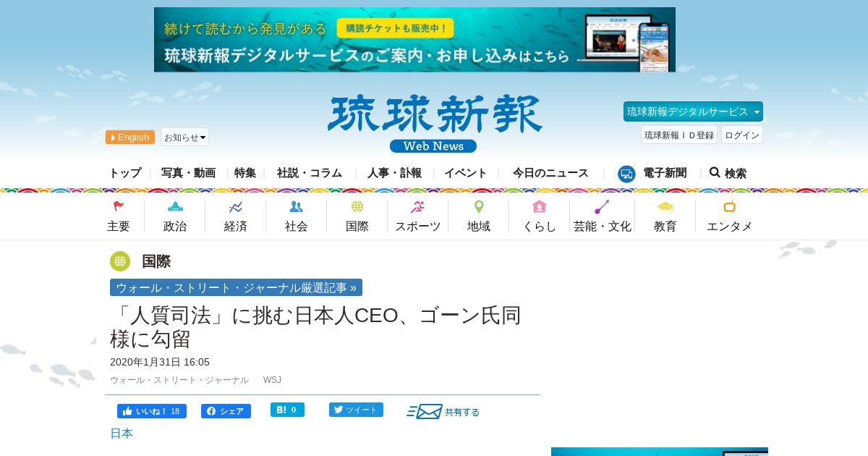
Task: Click the search magnifier icon
Action: click(715, 172)
